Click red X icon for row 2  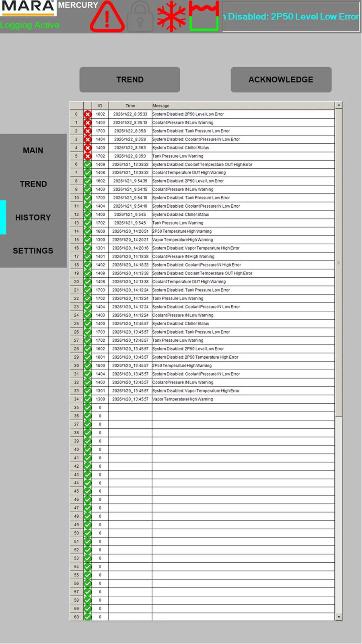pos(88,131)
